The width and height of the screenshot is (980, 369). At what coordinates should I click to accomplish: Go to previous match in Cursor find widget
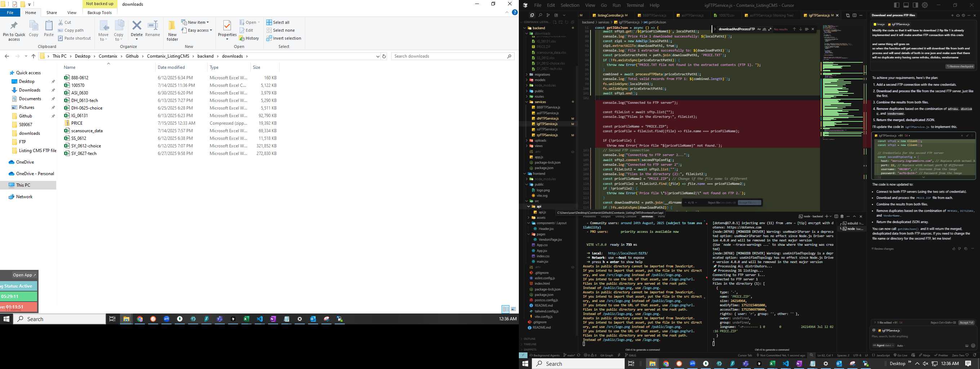(794, 29)
